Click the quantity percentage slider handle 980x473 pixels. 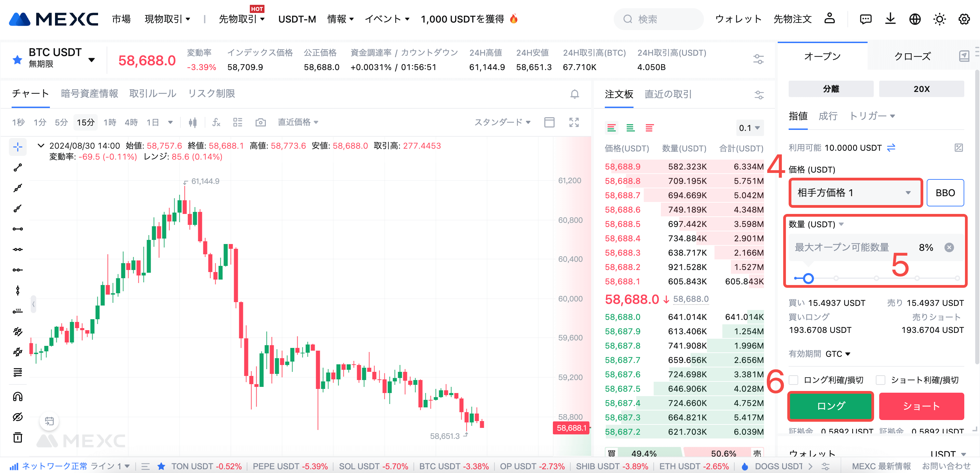(x=808, y=279)
